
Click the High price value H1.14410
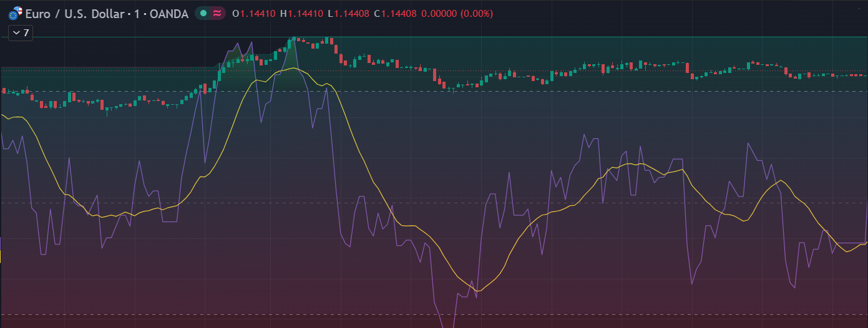(x=301, y=13)
